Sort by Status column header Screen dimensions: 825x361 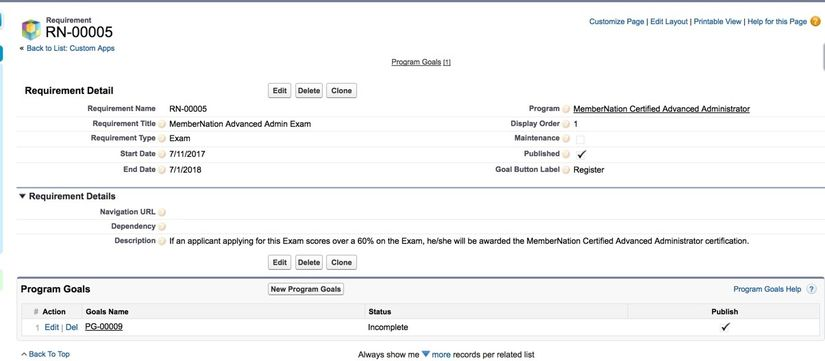point(379,312)
